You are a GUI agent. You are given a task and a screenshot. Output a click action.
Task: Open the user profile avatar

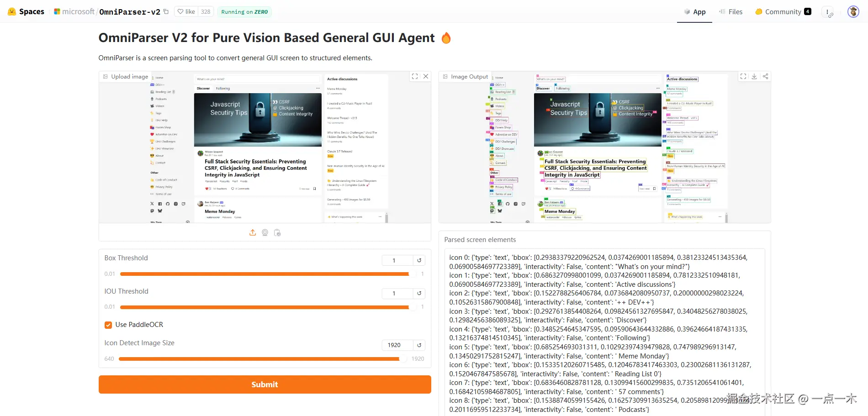[x=853, y=12]
